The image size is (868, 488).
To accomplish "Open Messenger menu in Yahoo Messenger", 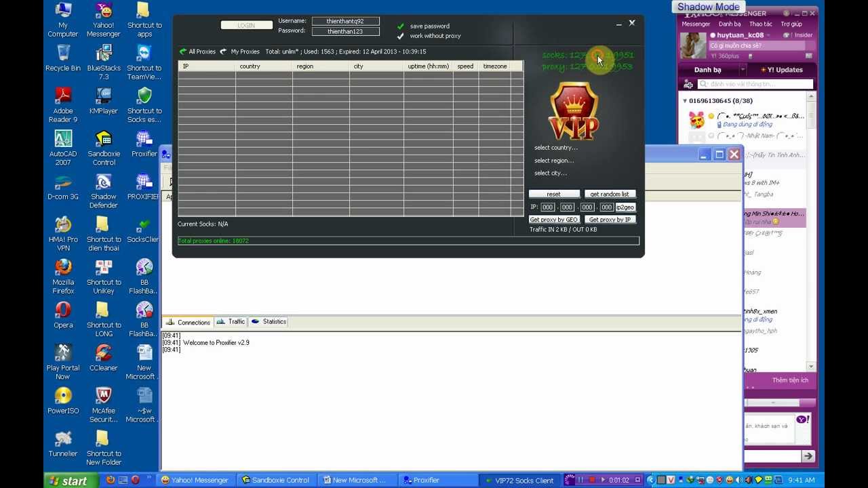I will (696, 24).
